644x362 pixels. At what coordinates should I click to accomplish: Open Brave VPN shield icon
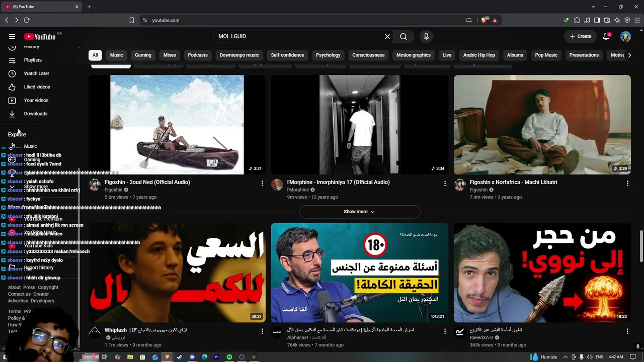pos(627,20)
